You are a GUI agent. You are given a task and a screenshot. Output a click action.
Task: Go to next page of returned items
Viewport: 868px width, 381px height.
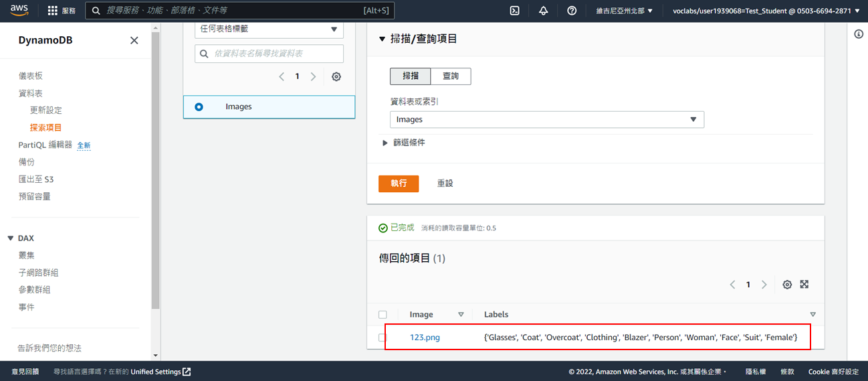(764, 285)
